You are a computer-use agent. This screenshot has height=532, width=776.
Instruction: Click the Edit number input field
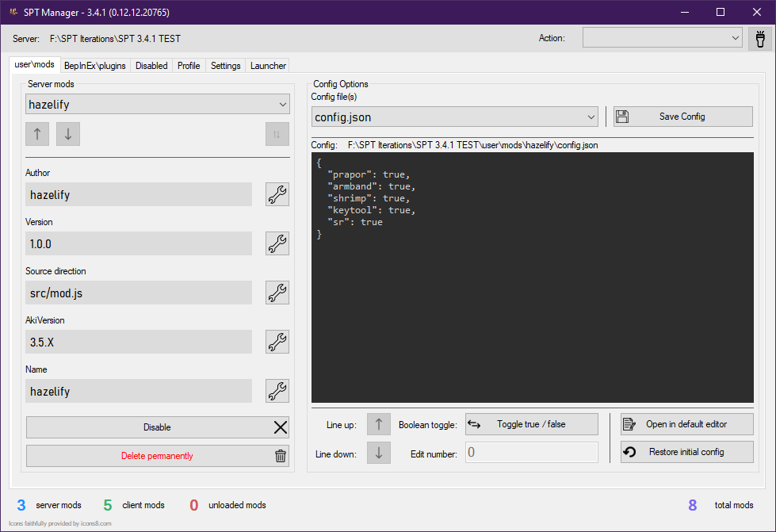532,453
